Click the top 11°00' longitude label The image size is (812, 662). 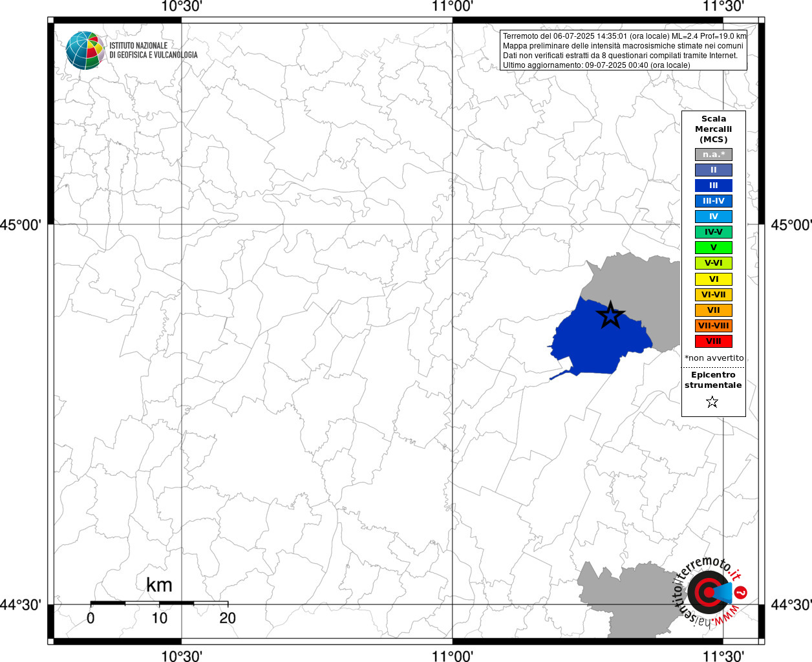coord(453,6)
